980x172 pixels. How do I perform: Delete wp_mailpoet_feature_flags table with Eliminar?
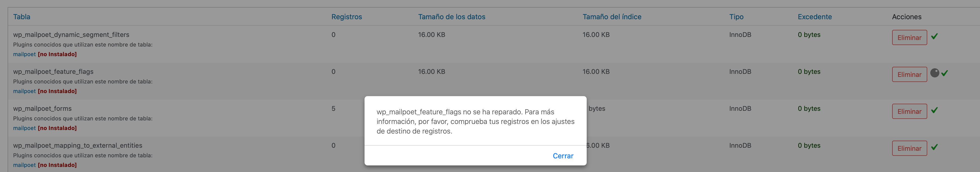point(909,74)
